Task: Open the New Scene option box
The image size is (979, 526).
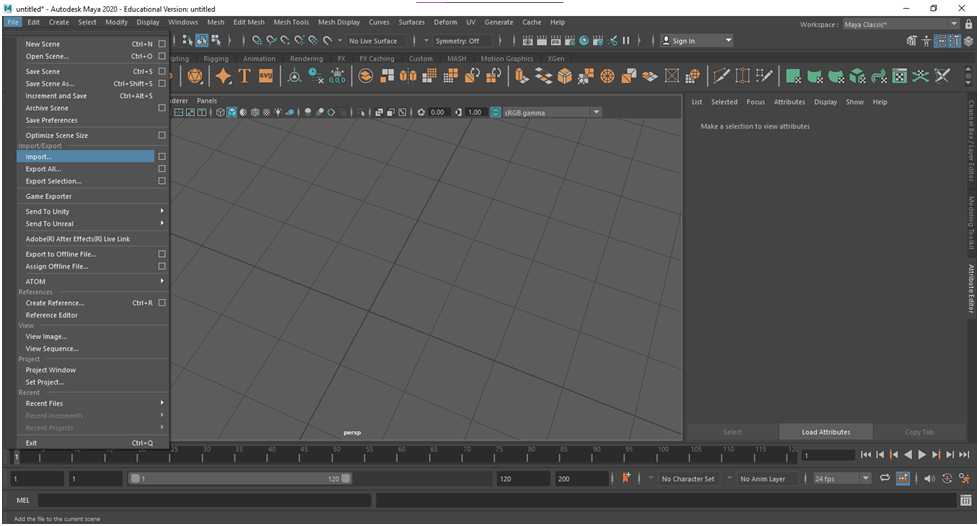Action: (162, 44)
